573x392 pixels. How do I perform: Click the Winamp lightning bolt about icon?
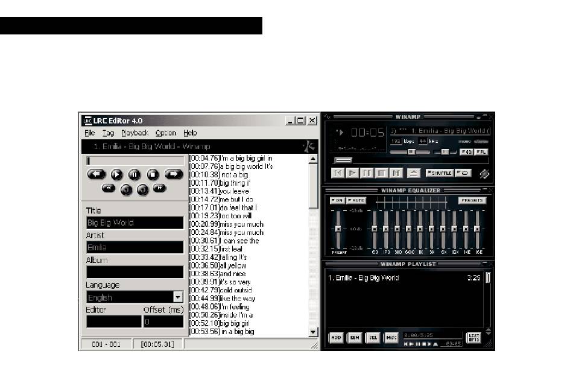point(484,174)
